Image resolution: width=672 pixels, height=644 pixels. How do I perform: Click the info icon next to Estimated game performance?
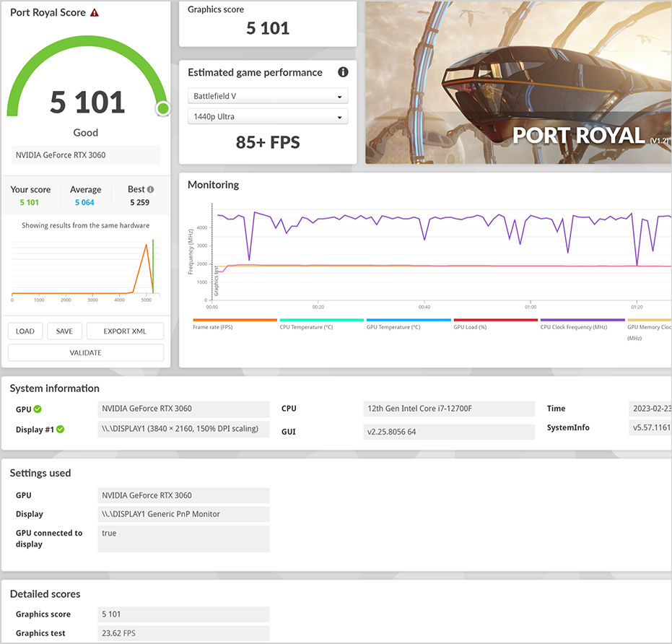(x=343, y=72)
